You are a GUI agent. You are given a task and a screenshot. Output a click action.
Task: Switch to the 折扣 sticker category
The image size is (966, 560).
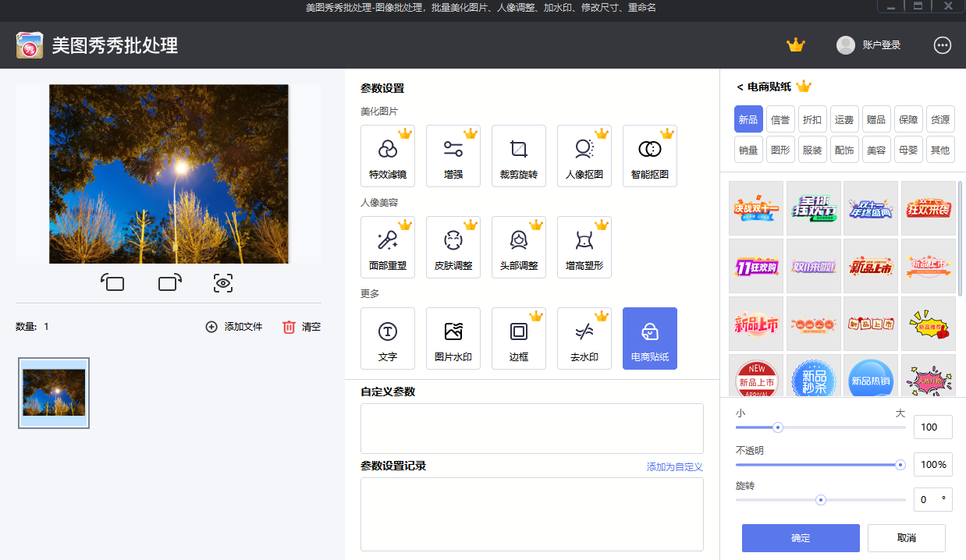click(x=812, y=119)
